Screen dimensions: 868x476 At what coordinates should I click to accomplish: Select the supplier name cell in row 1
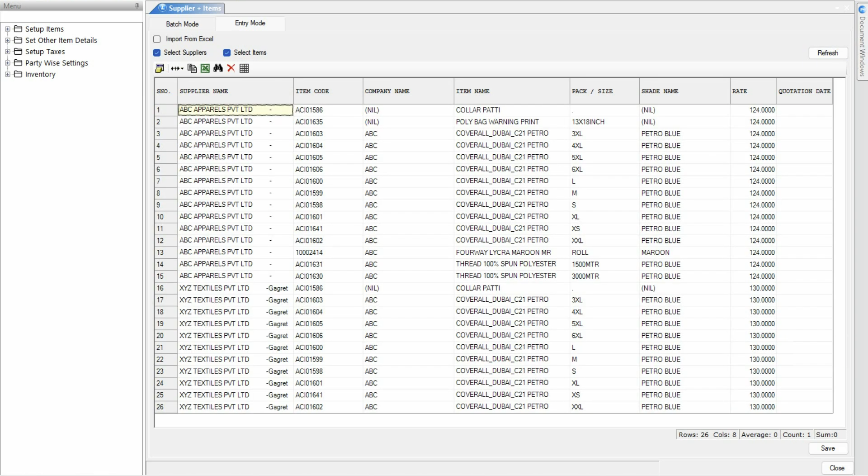pyautogui.click(x=235, y=110)
